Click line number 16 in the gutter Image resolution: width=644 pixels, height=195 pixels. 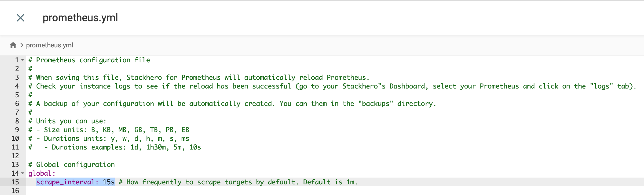[15, 191]
